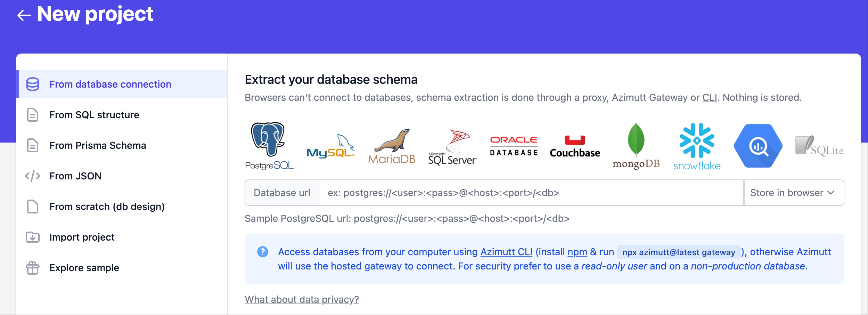Choose the BigQuery hexagon icon
868x315 pixels.
[x=758, y=146]
